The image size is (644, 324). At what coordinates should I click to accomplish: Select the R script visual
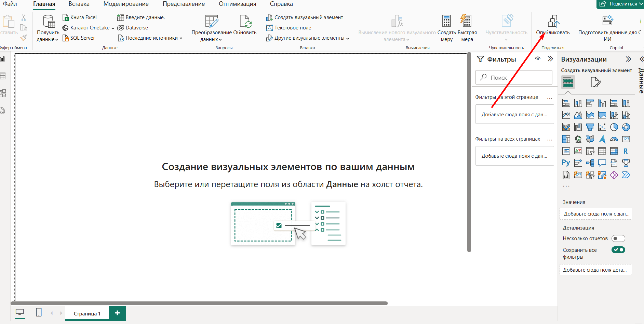click(x=626, y=151)
